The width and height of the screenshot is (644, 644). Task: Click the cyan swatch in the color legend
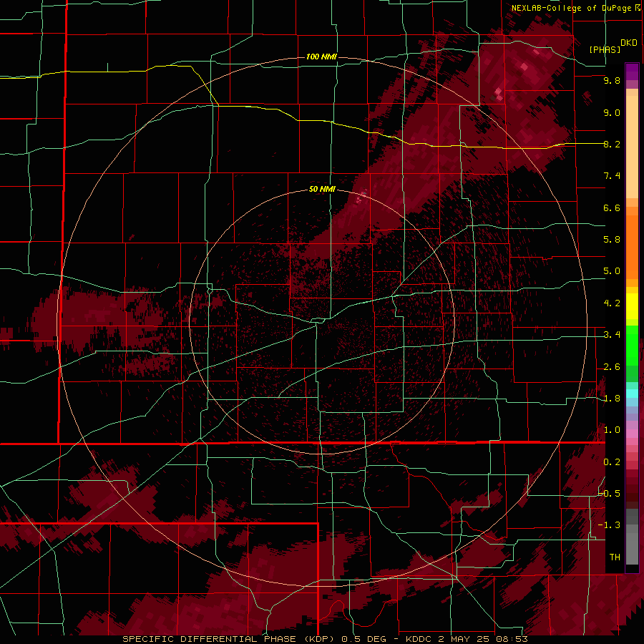pyautogui.click(x=632, y=394)
